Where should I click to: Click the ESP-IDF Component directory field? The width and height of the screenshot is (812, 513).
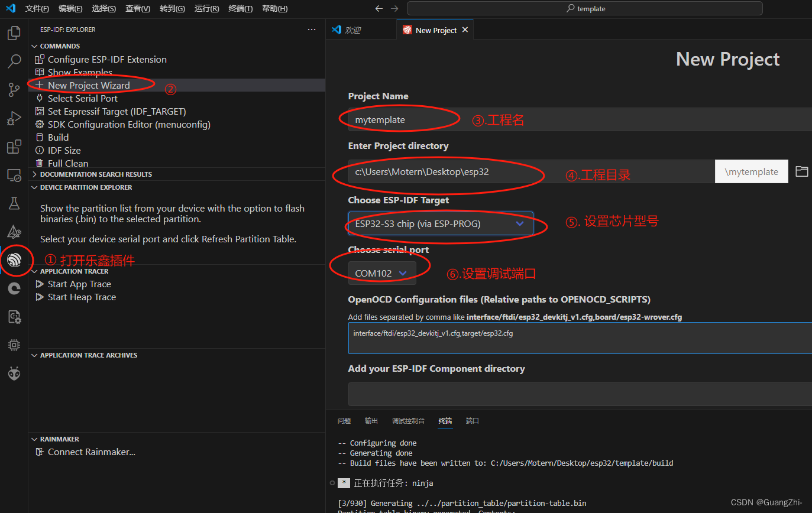click(580, 394)
